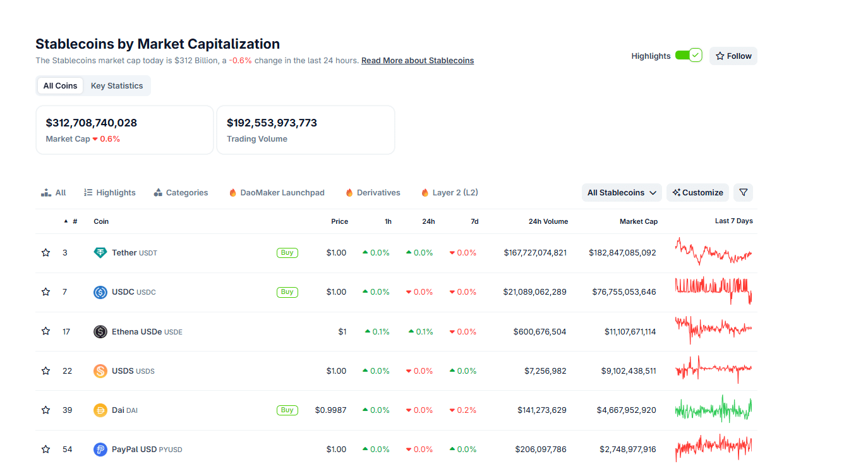
Task: Open Read More about Stablecoins link
Action: tap(417, 61)
